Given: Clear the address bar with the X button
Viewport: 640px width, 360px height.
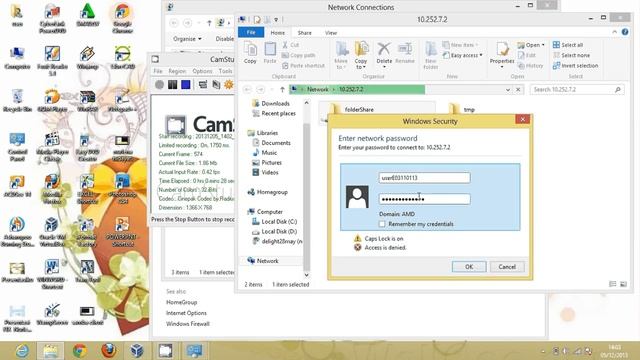Looking at the screenshot, I should pos(518,89).
